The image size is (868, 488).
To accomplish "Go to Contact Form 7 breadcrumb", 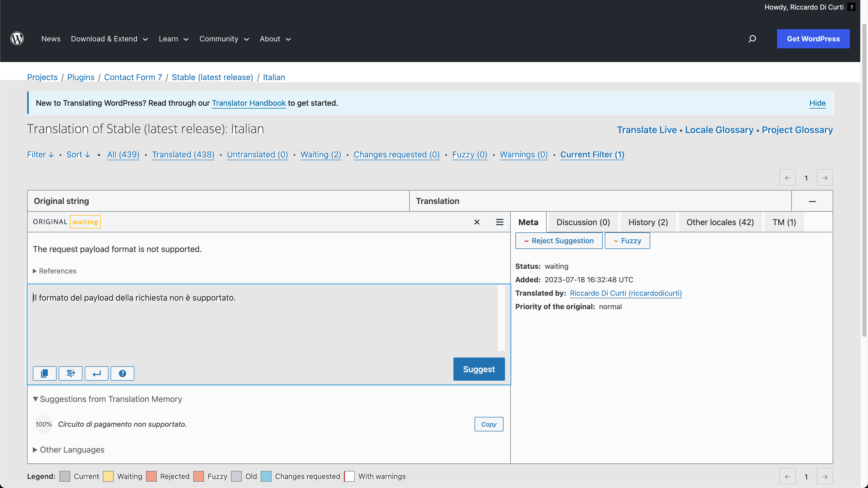I will [x=133, y=77].
